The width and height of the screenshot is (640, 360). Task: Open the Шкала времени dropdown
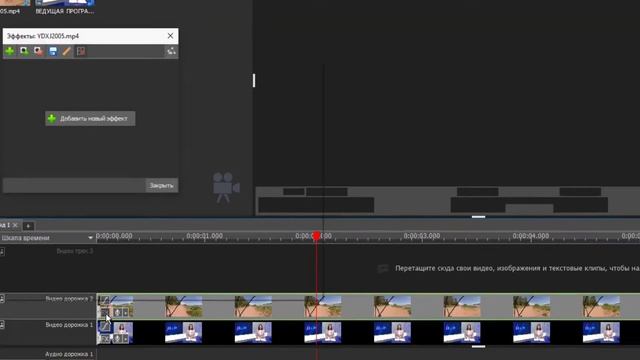[x=90, y=238]
